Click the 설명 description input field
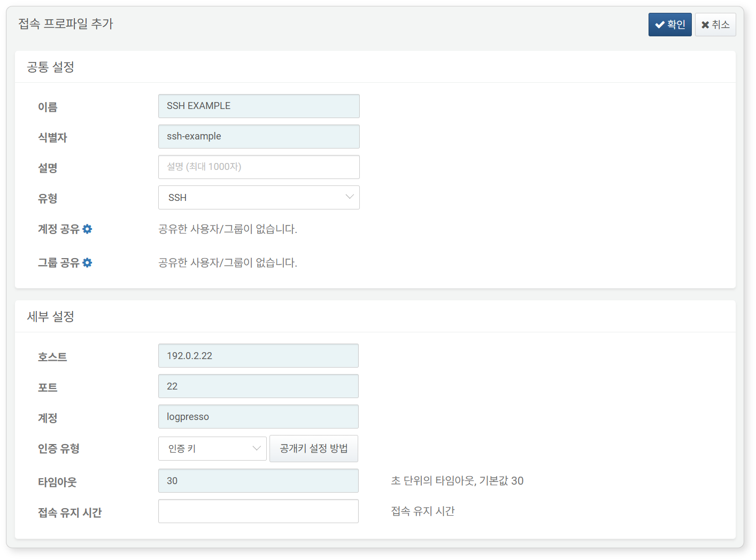The height and width of the screenshot is (560, 756). tap(259, 167)
